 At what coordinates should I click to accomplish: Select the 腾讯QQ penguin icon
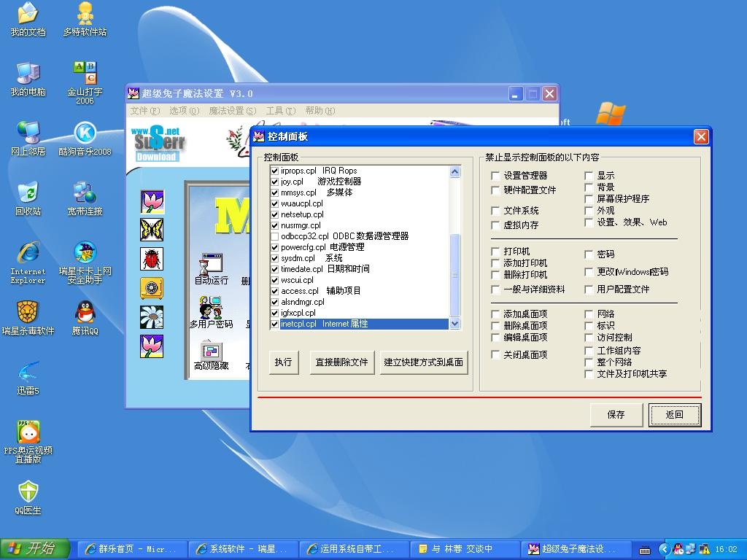pyautogui.click(x=85, y=318)
